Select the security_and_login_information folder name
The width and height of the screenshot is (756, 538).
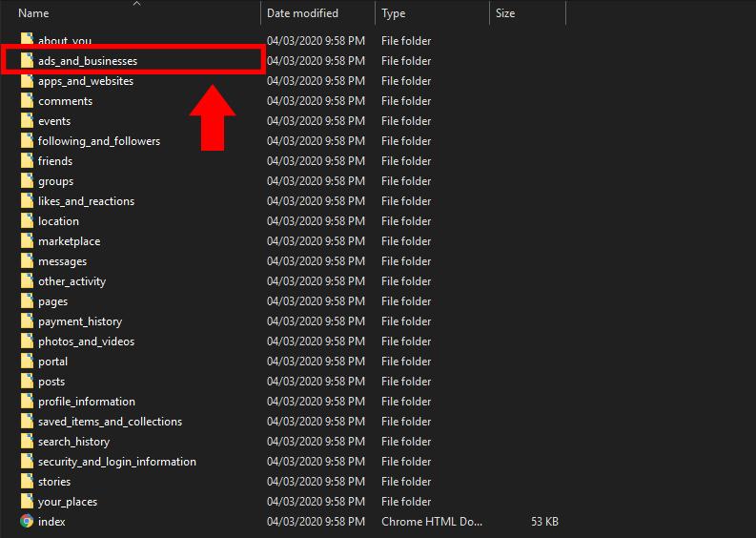117,462
